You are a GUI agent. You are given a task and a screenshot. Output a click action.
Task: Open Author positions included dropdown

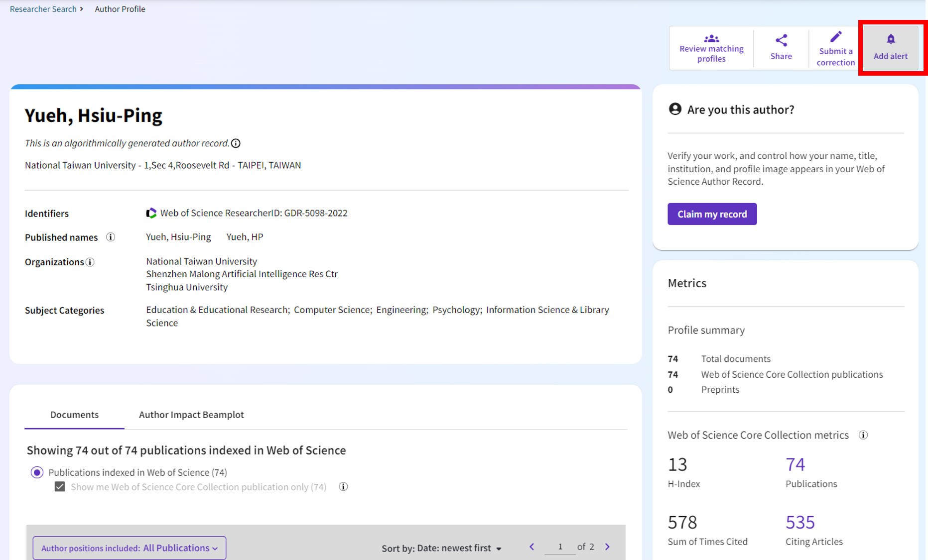coord(130,548)
